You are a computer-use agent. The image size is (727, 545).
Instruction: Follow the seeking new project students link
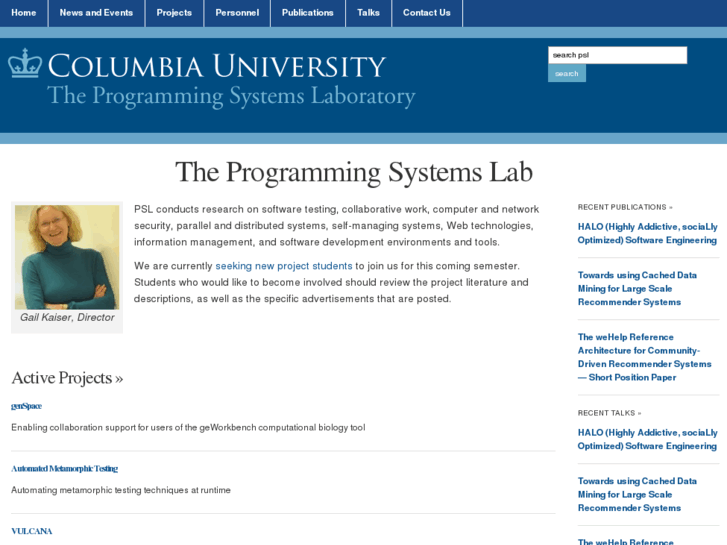284,266
